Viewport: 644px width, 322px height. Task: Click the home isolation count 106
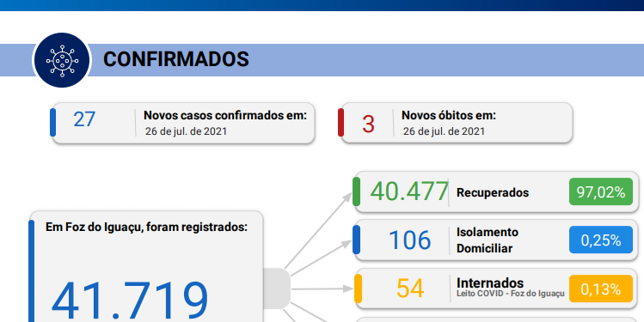[409, 240]
